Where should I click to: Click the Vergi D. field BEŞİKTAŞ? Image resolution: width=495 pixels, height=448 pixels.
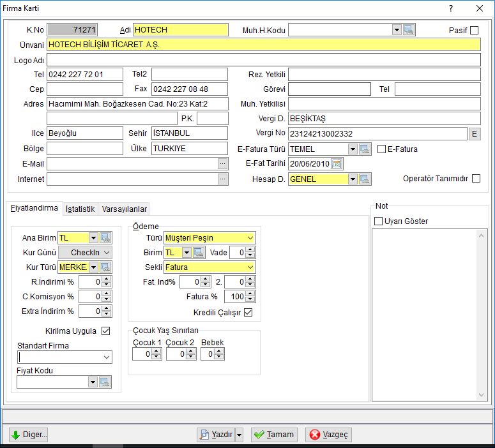[x=385, y=119]
